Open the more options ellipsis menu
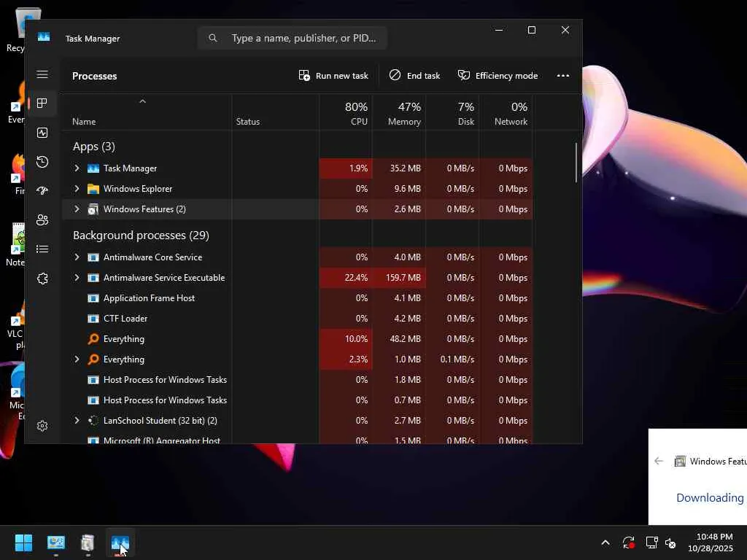Viewport: 747px width, 560px height. [x=563, y=76]
